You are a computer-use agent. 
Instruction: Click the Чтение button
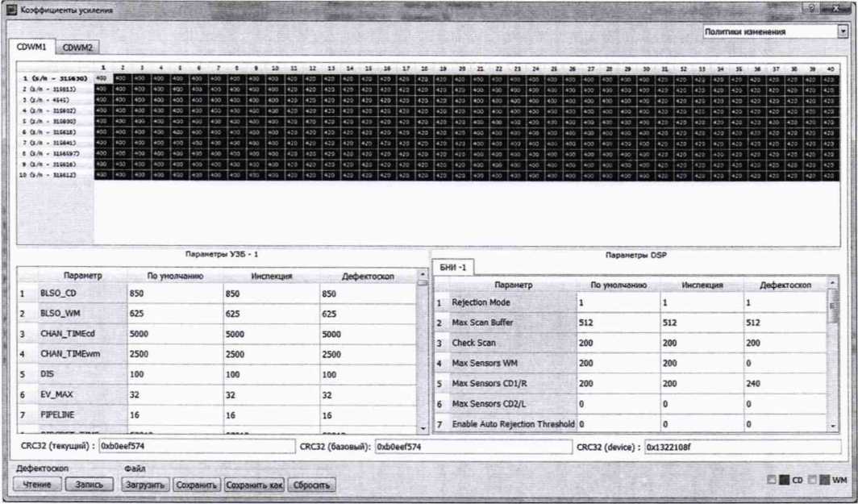coord(36,485)
